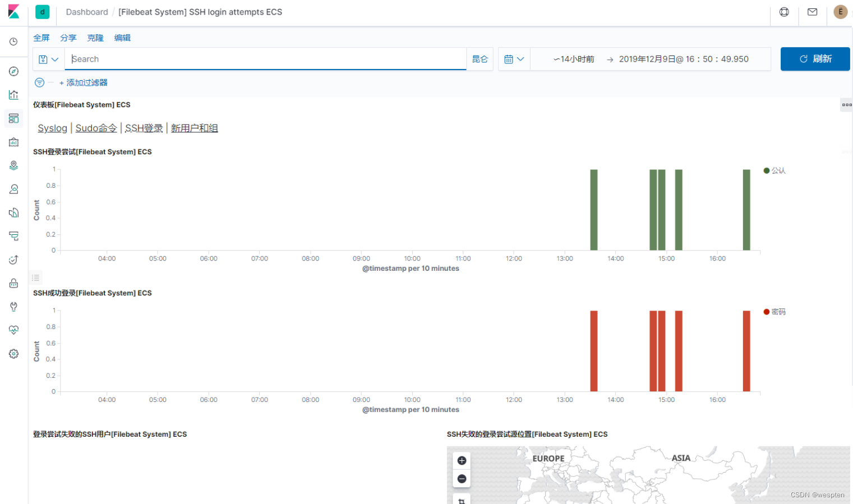Toggle legend icon below SSH login attempts chart
Image resolution: width=853 pixels, height=504 pixels.
[35, 278]
